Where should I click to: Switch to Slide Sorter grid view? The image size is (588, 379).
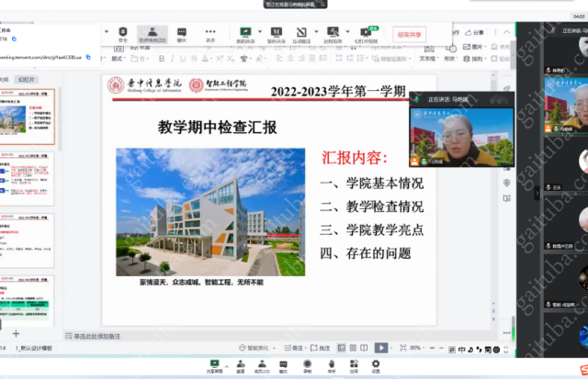(353, 348)
